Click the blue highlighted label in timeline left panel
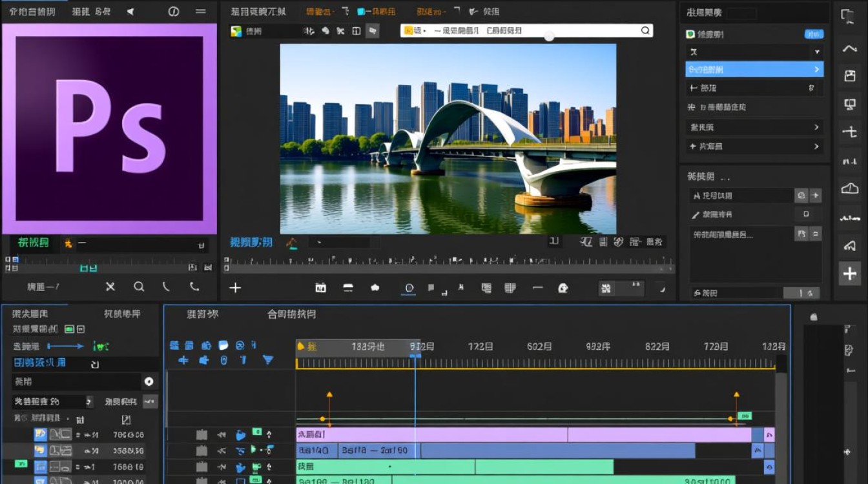The width and height of the screenshot is (868, 484). (x=39, y=363)
